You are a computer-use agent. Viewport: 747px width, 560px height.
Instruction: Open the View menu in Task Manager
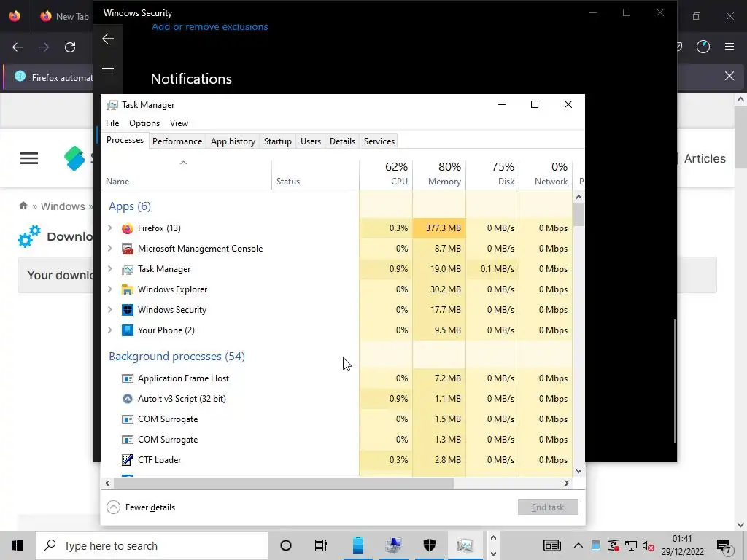coord(179,123)
